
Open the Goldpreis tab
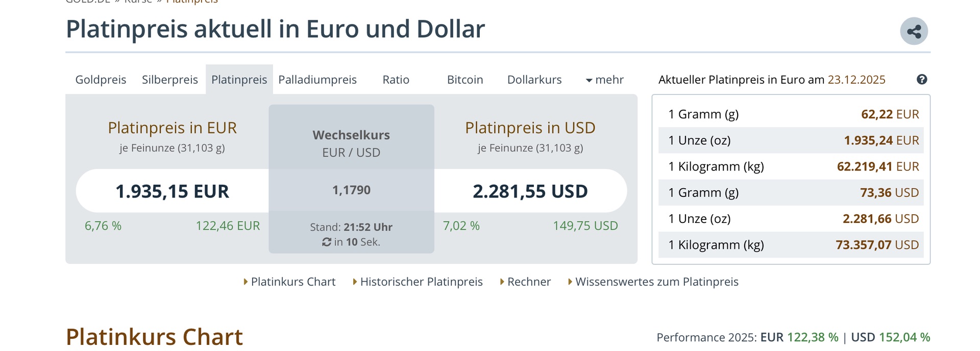[101, 80]
